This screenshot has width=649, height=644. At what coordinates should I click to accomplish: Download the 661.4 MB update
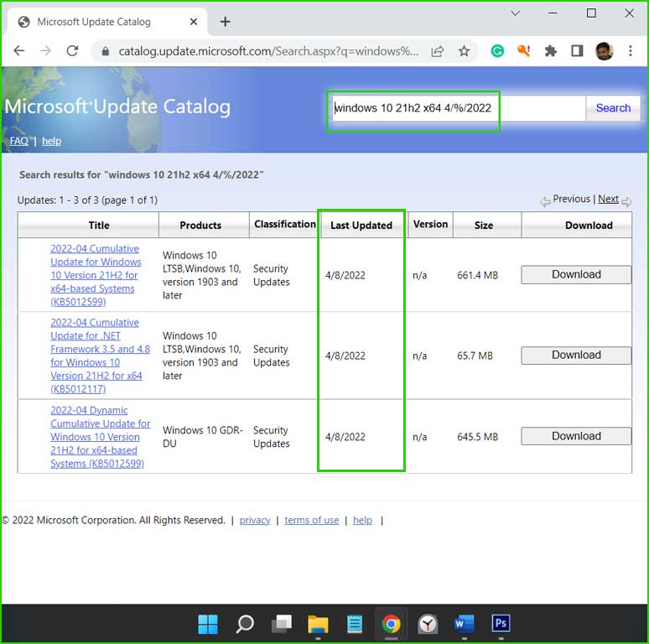(576, 275)
